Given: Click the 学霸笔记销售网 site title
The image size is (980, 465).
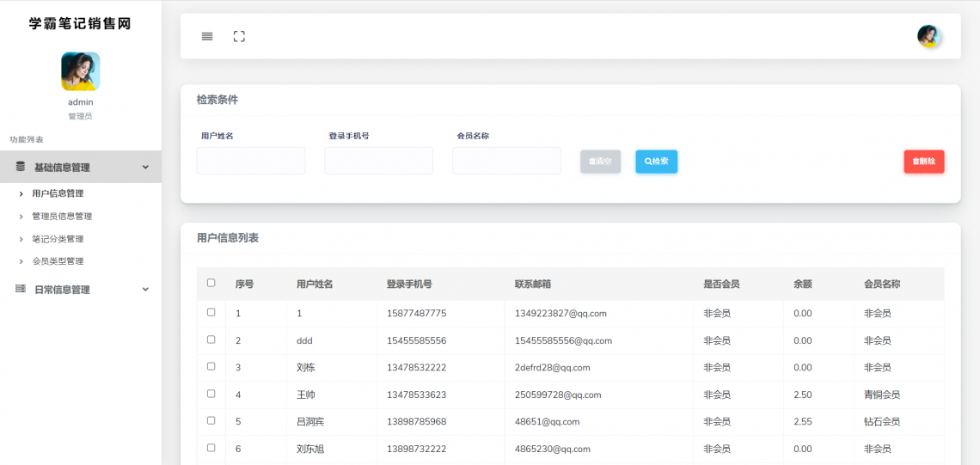Looking at the screenshot, I should 80,24.
